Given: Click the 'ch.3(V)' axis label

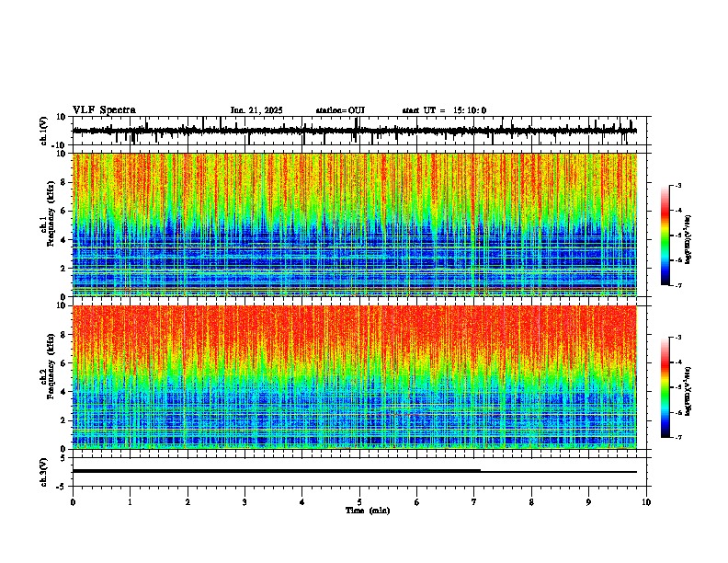Looking at the screenshot, I should tap(44, 472).
